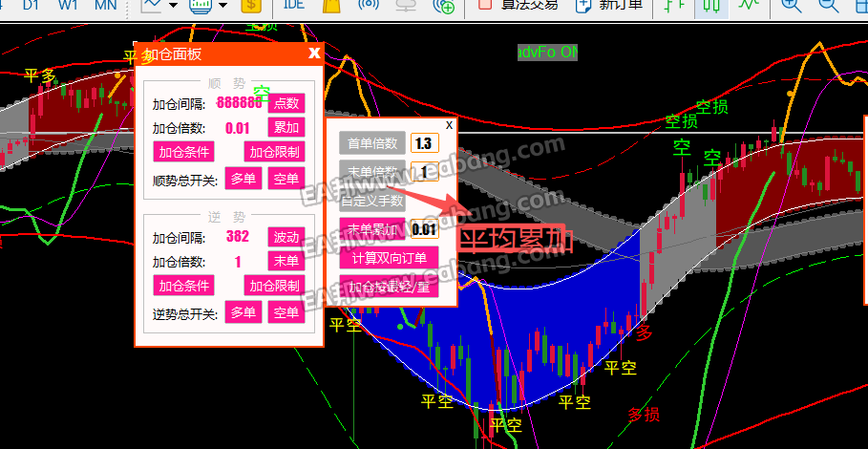The height and width of the screenshot is (449, 868).
Task: Switch to the MN timeframe
Action: 106,5
